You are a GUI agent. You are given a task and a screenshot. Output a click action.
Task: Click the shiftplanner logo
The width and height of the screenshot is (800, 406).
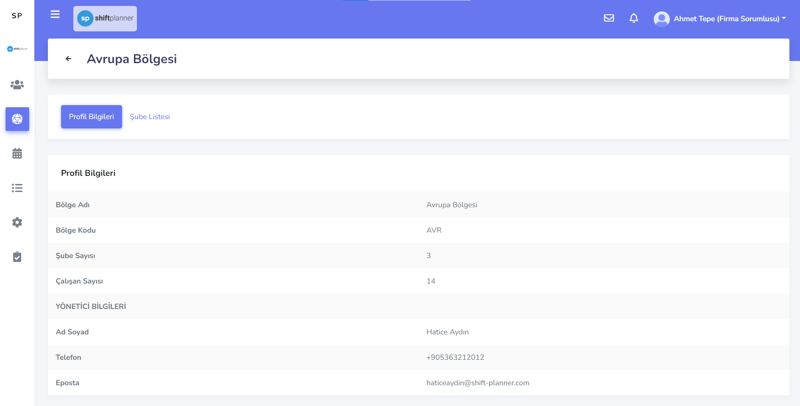[x=105, y=18]
